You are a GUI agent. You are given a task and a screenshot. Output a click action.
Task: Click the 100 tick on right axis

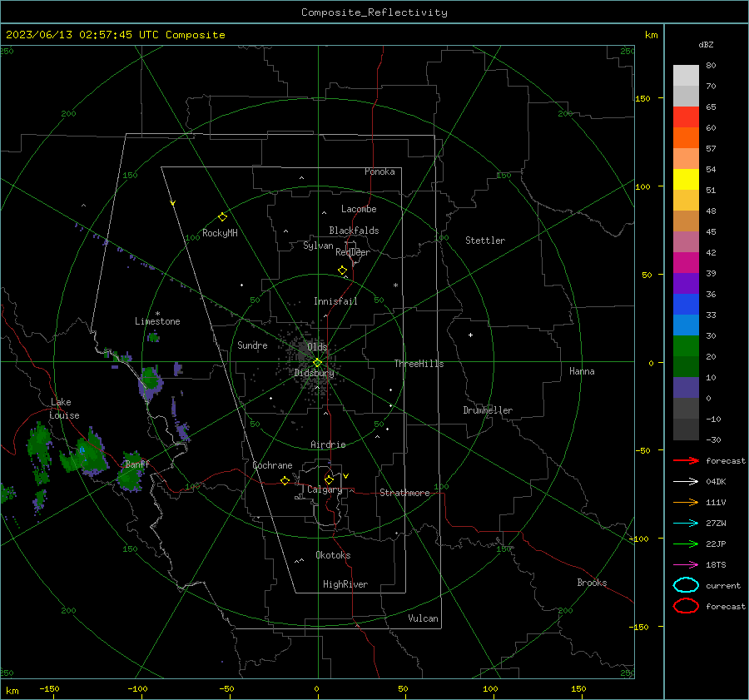[642, 186]
